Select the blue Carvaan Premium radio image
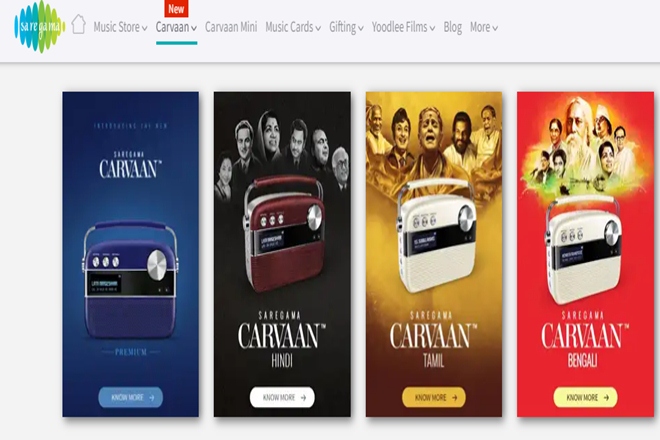660x440 pixels. pyautogui.click(x=130, y=279)
